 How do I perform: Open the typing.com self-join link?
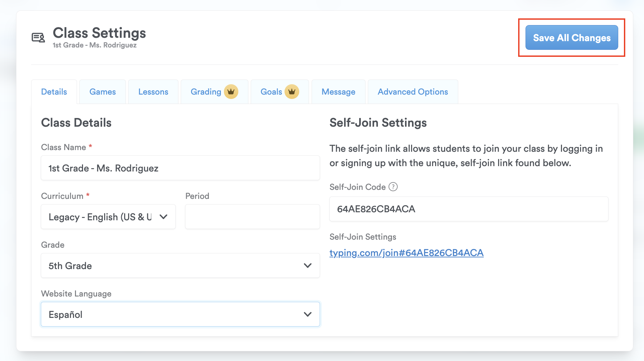tap(406, 253)
